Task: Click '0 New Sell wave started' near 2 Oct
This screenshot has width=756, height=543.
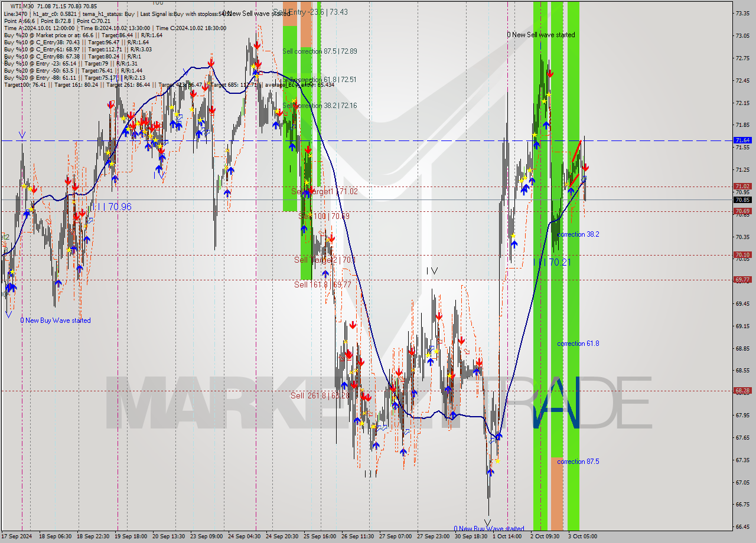Action: pyautogui.click(x=541, y=35)
